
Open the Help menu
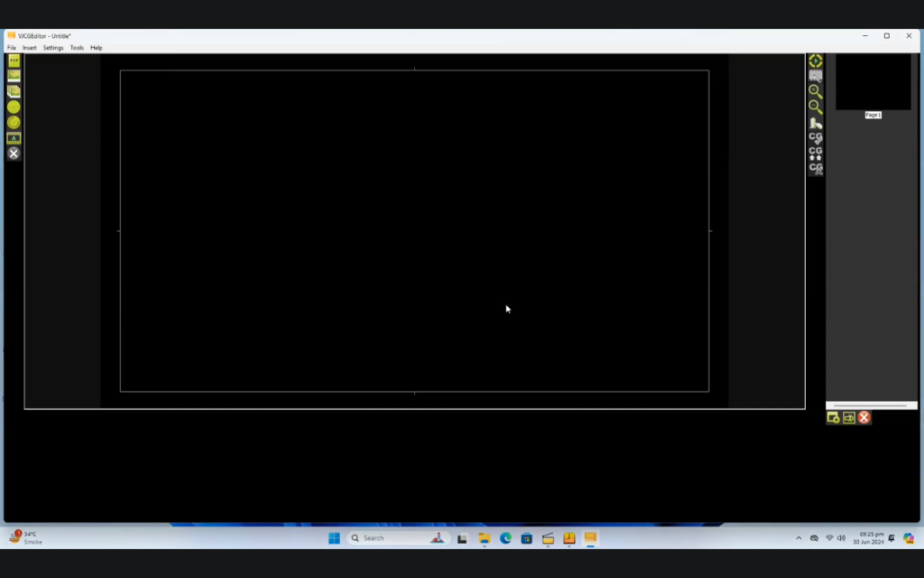click(x=96, y=48)
